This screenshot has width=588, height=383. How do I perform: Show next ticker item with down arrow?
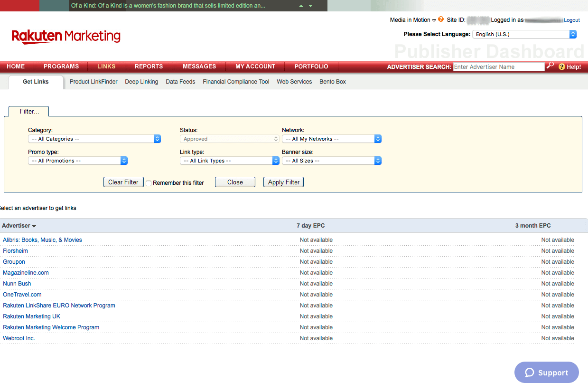point(311,6)
